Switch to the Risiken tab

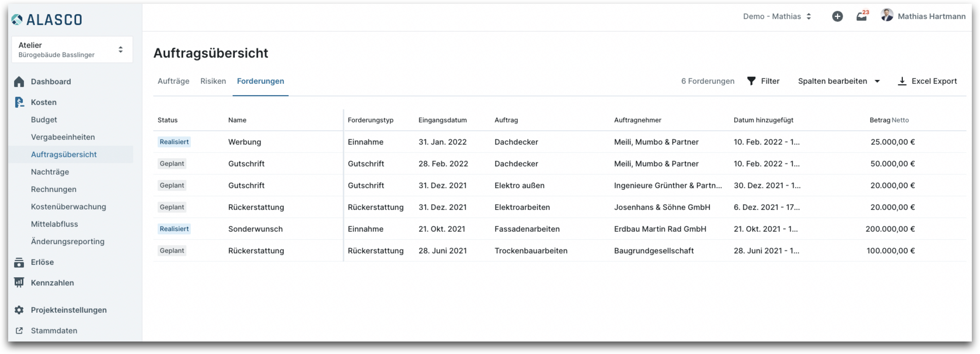(x=213, y=81)
